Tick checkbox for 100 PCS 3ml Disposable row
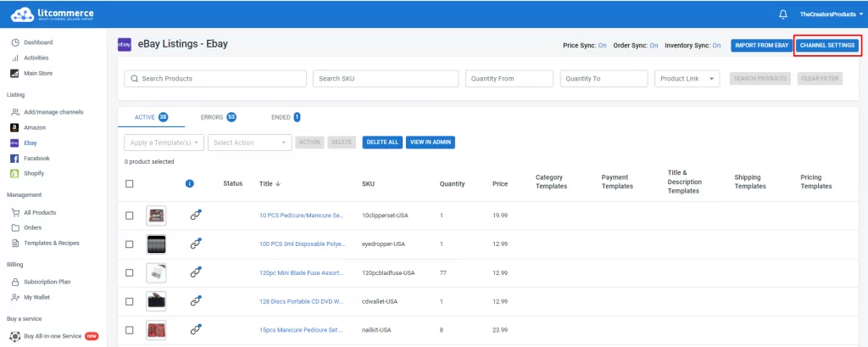 click(129, 243)
